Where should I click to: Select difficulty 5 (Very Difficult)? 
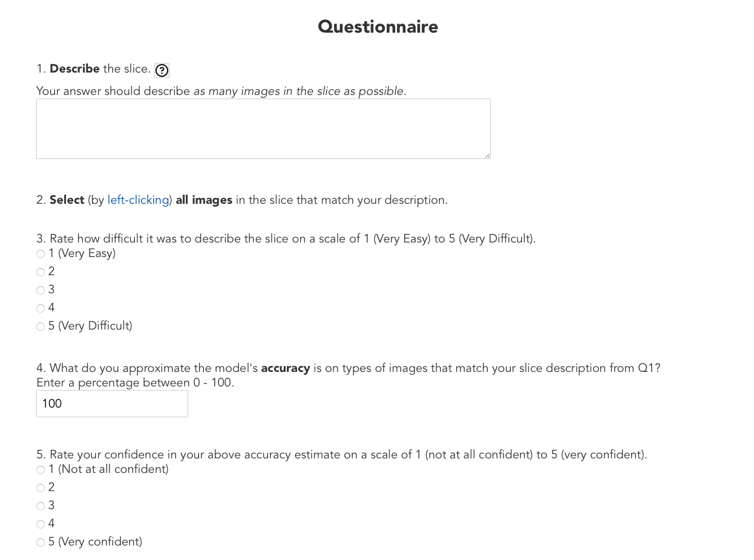point(41,327)
